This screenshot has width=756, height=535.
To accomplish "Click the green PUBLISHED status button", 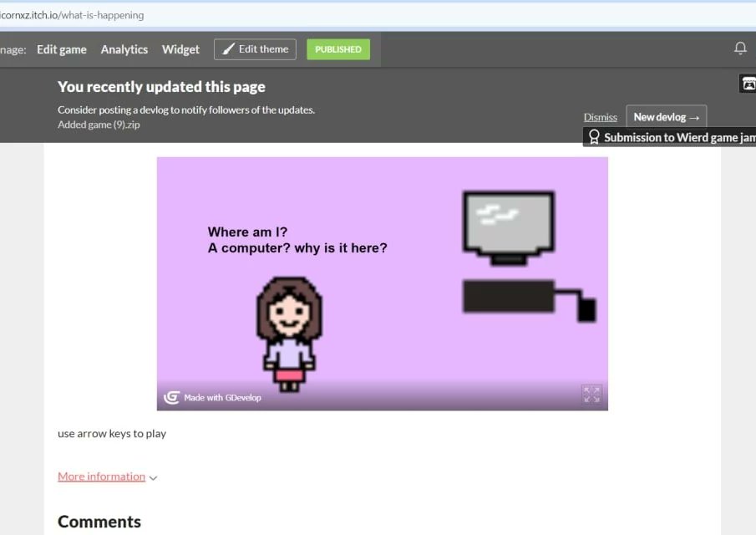I will pyautogui.click(x=338, y=49).
